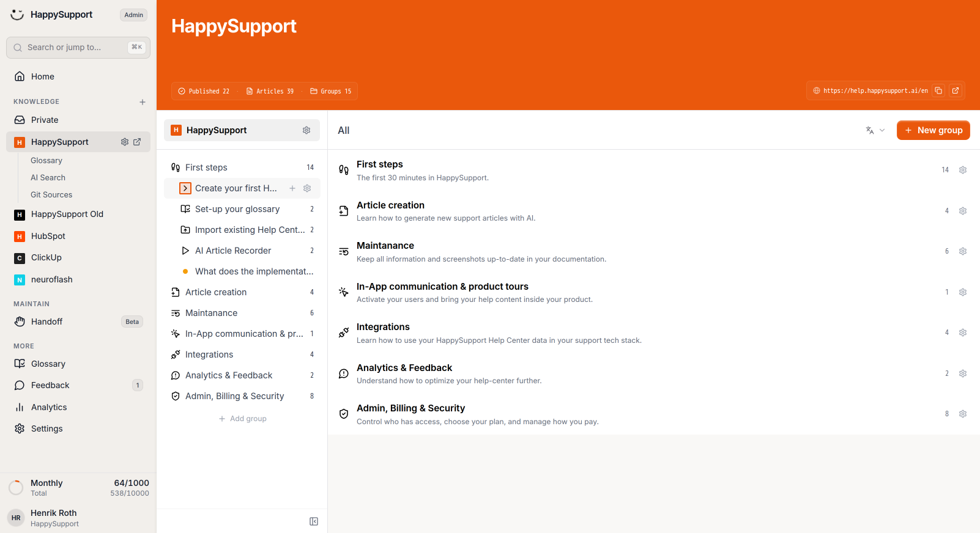
Task: Open Settings in sidebar
Action: click(x=78, y=428)
